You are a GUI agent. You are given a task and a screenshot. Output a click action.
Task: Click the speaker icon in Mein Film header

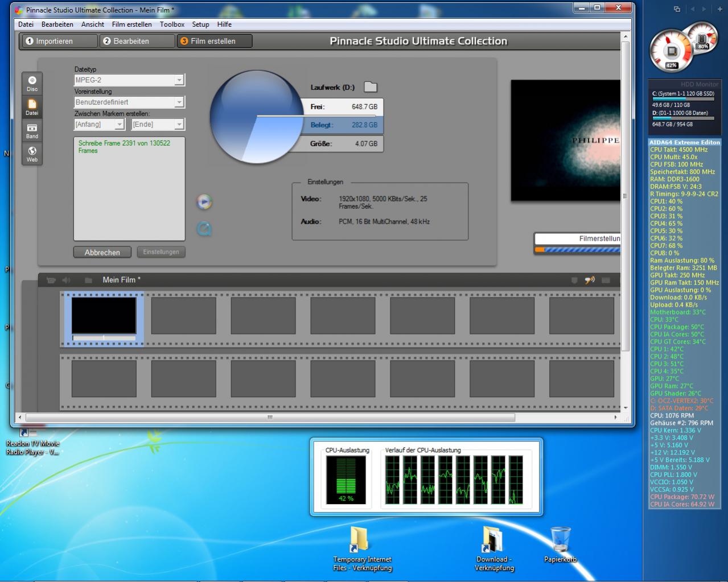point(67,280)
